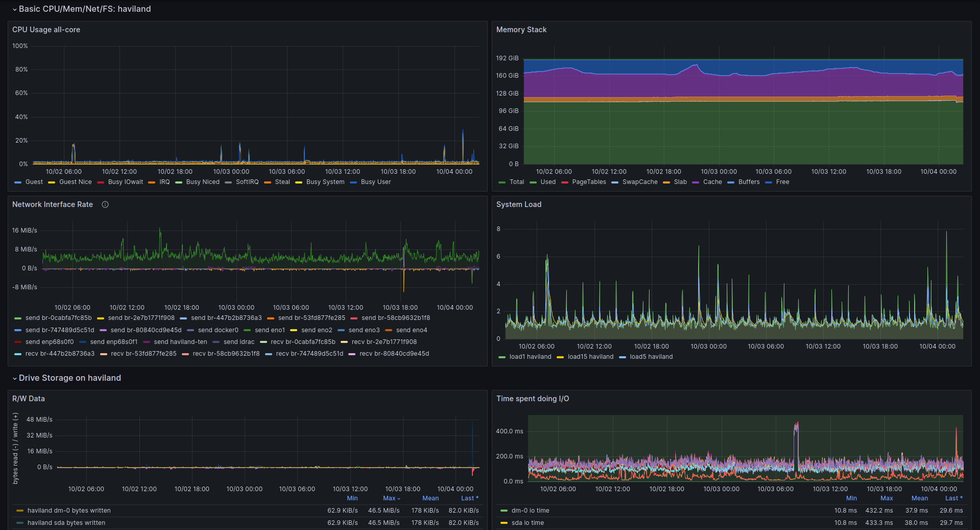The image size is (980, 530).
Task: Toggle send eno1 series
Action: [x=270, y=330]
